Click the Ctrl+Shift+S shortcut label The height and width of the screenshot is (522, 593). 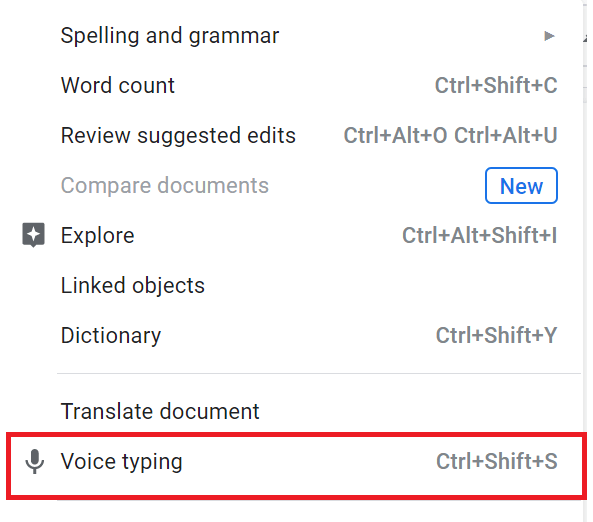coord(497,461)
